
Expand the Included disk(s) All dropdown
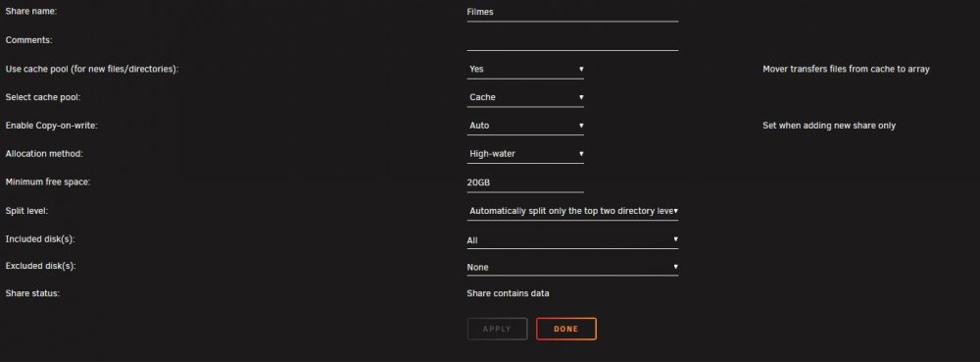(x=572, y=240)
